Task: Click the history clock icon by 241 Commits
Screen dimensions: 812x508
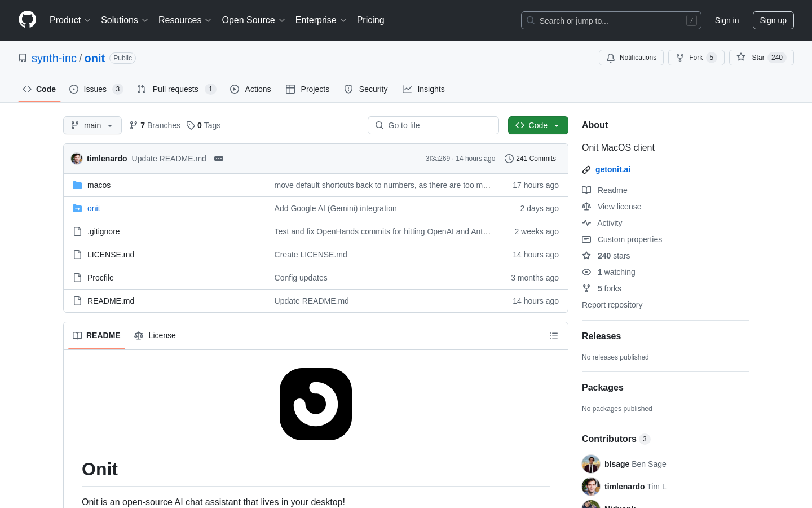Action: [509, 159]
